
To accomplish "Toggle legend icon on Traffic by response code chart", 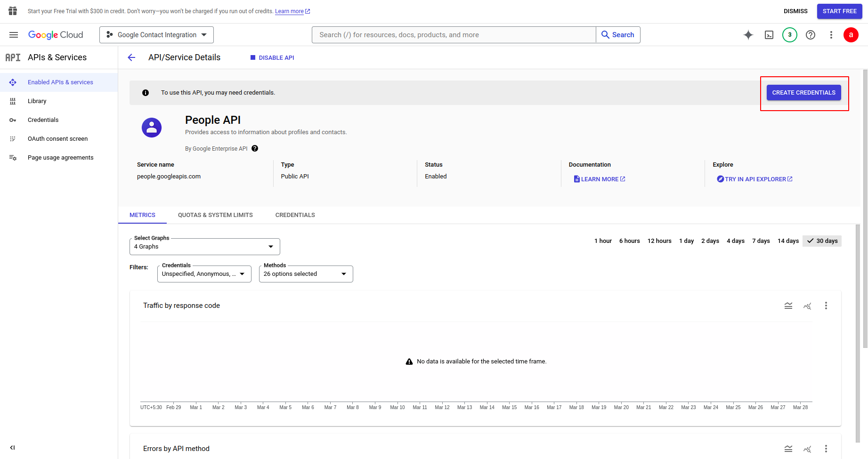I will click(x=788, y=306).
